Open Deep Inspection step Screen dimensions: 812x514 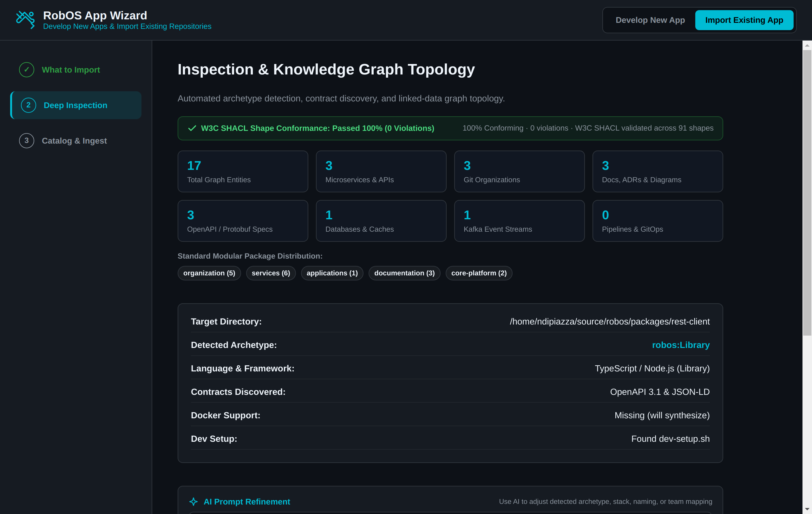[76, 105]
